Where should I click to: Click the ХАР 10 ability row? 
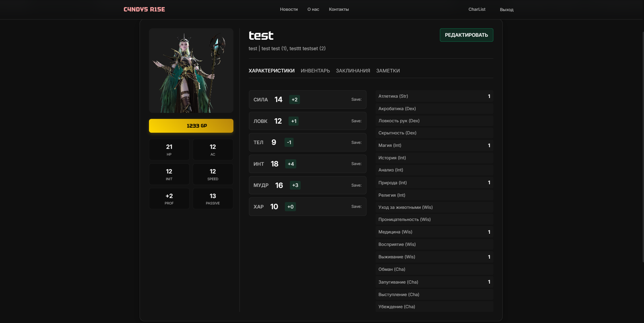(x=307, y=206)
